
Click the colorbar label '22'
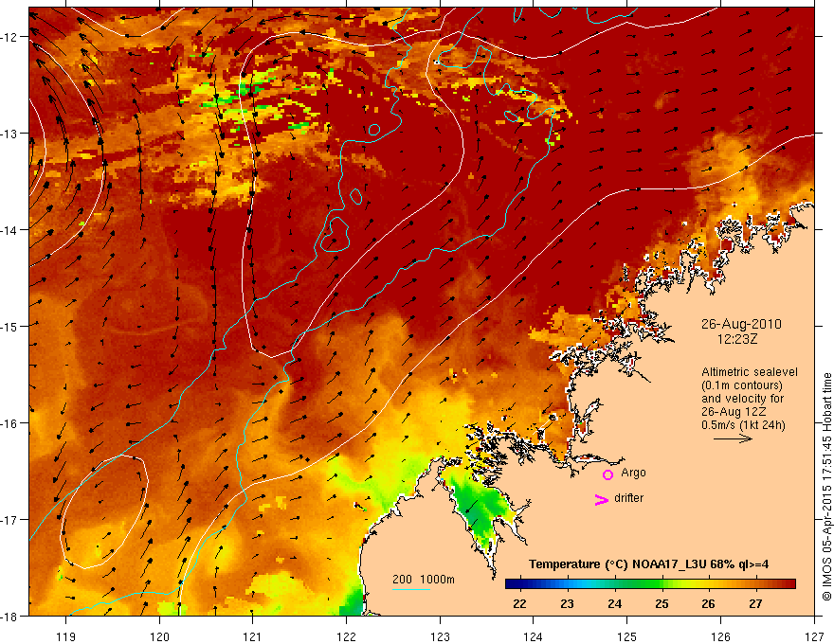coord(519,604)
